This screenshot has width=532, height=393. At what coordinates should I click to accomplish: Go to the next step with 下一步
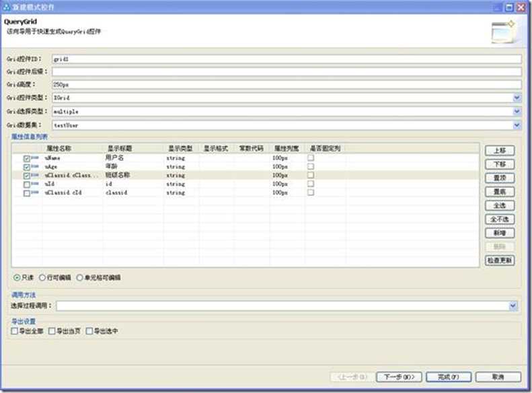pos(399,377)
